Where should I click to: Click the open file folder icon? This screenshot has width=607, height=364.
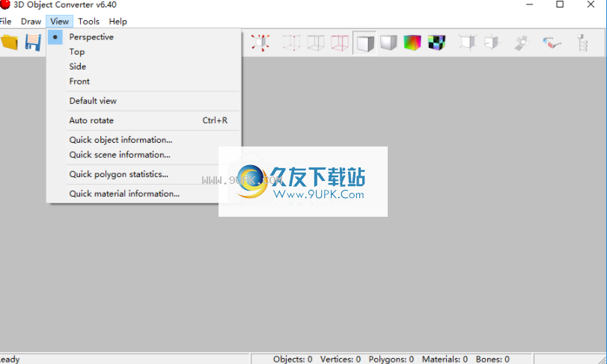tap(9, 43)
